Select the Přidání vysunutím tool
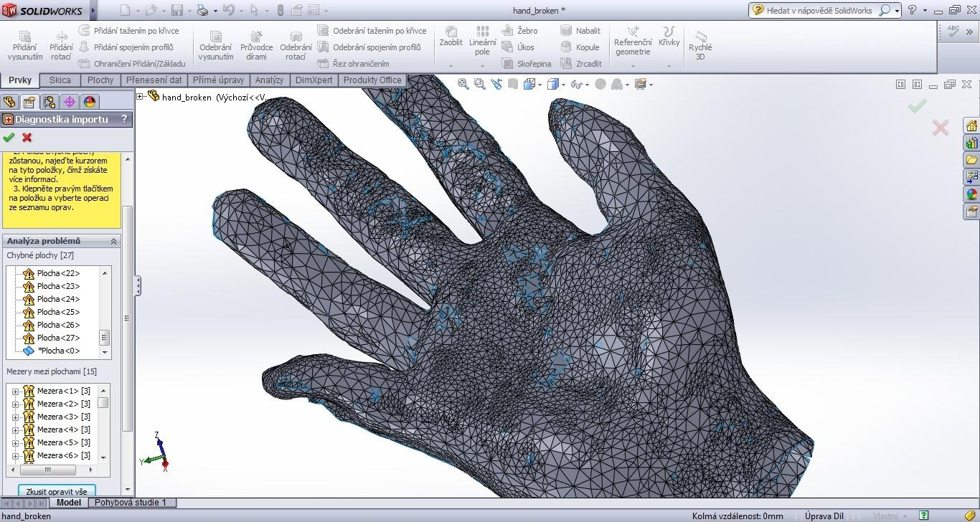The height and width of the screenshot is (522, 980). pyautogui.click(x=25, y=45)
